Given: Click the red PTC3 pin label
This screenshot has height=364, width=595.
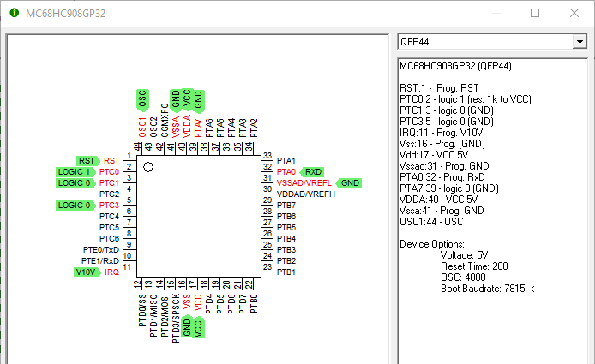Looking at the screenshot, I should coord(109,206).
